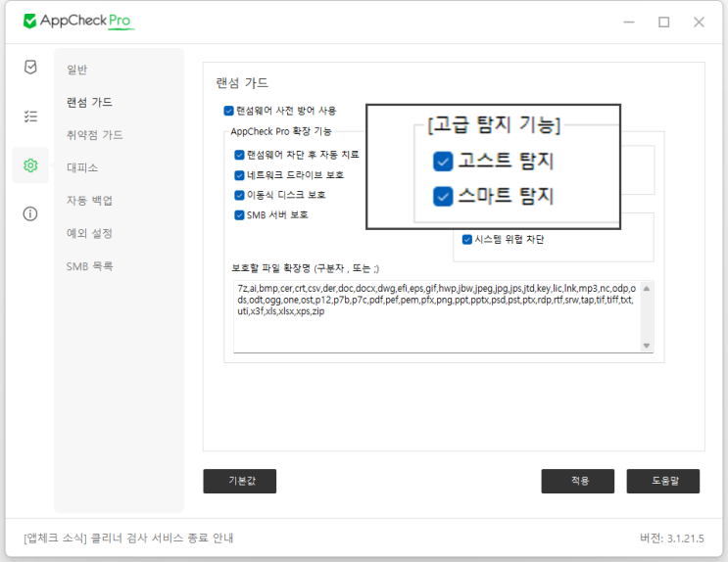Screen dimensions: 728x562
Task: Click the AppCheck Pro logo
Action: pyautogui.click(x=78, y=21)
